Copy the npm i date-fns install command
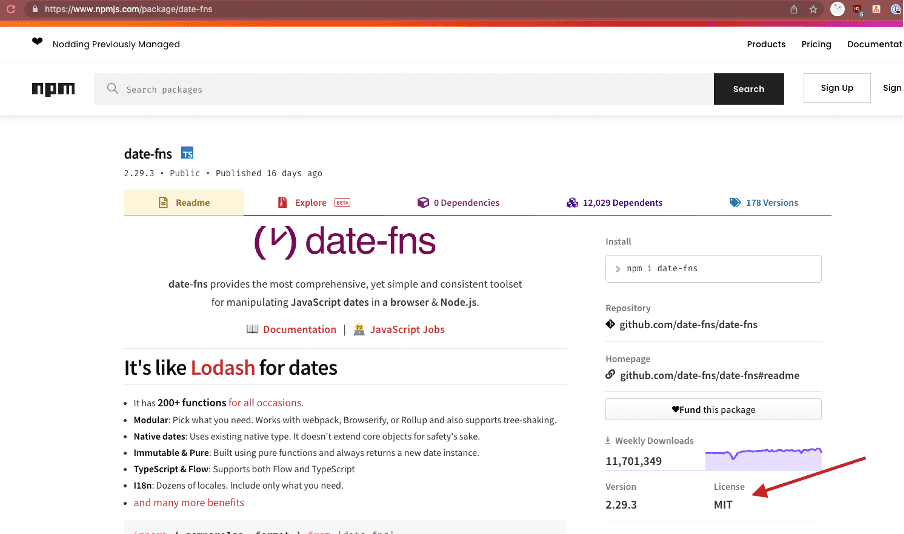This screenshot has height=534, width=904. (x=713, y=269)
